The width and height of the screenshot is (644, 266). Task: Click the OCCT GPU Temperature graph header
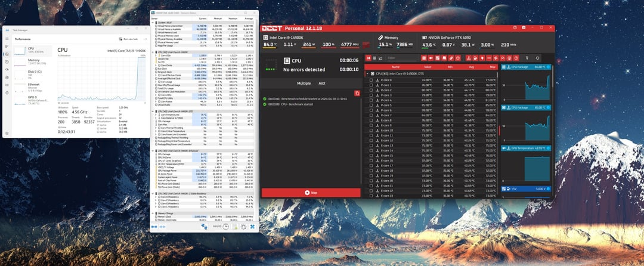pyautogui.click(x=526, y=148)
